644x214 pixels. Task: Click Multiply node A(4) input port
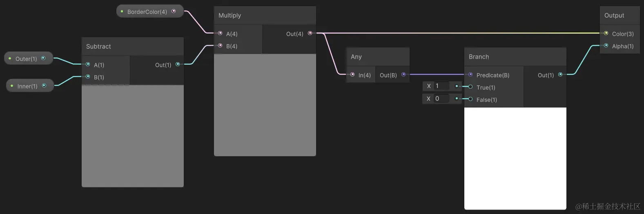220,33
